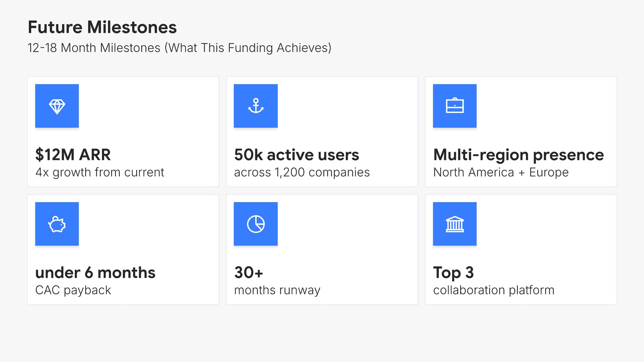
Task: Select the months runway text
Action: click(277, 290)
